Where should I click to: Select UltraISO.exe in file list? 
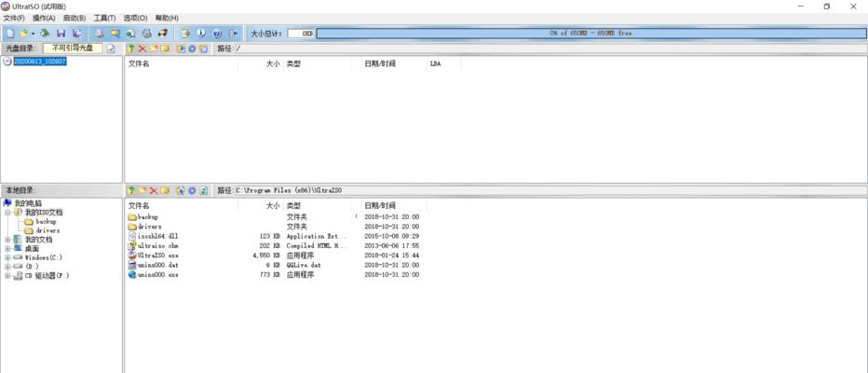(157, 256)
